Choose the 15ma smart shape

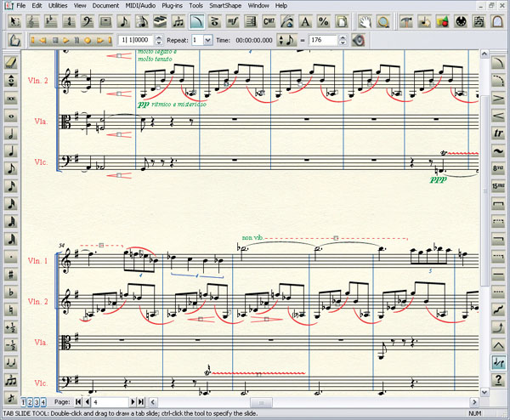pos(498,185)
